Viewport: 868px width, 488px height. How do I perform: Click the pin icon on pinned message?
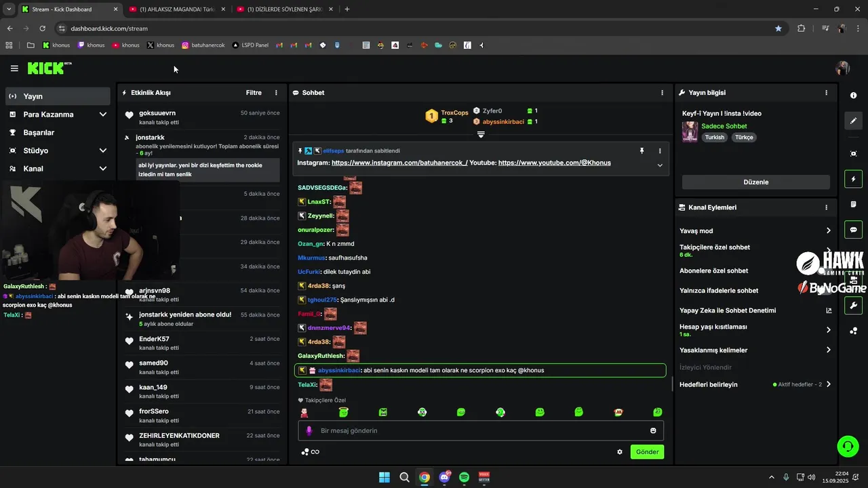pyautogui.click(x=642, y=150)
